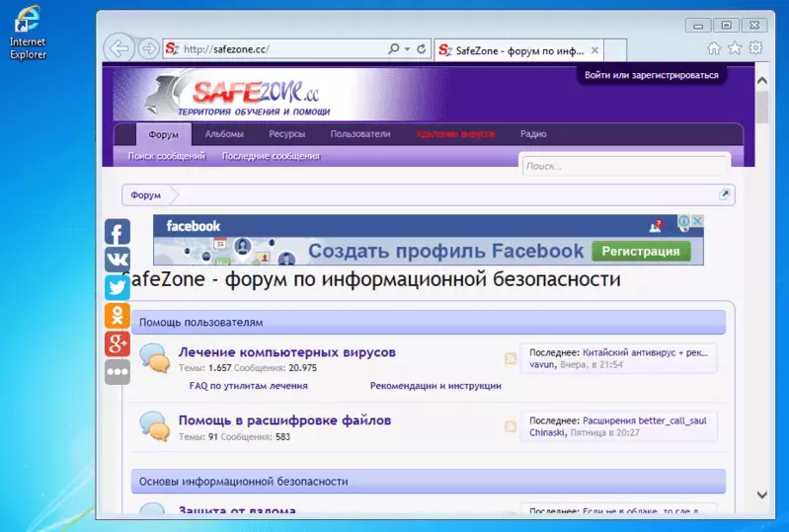Open Favorites star icon

(x=735, y=48)
